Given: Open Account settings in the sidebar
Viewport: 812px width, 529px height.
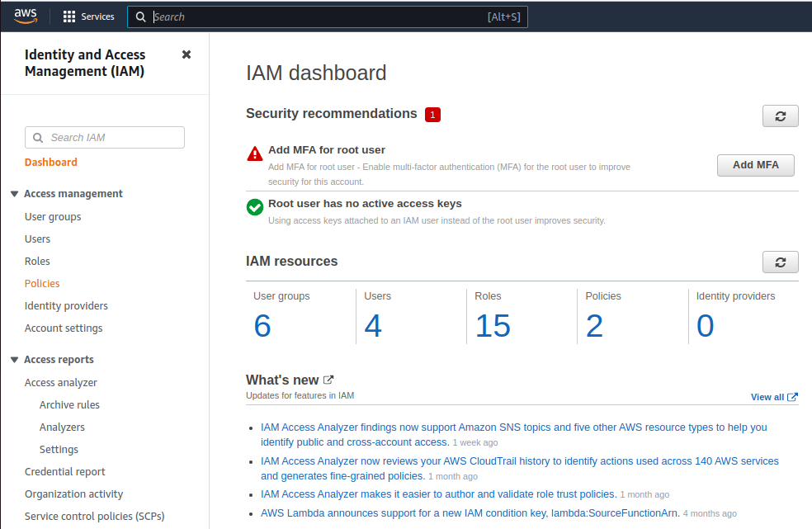Looking at the screenshot, I should point(64,328).
